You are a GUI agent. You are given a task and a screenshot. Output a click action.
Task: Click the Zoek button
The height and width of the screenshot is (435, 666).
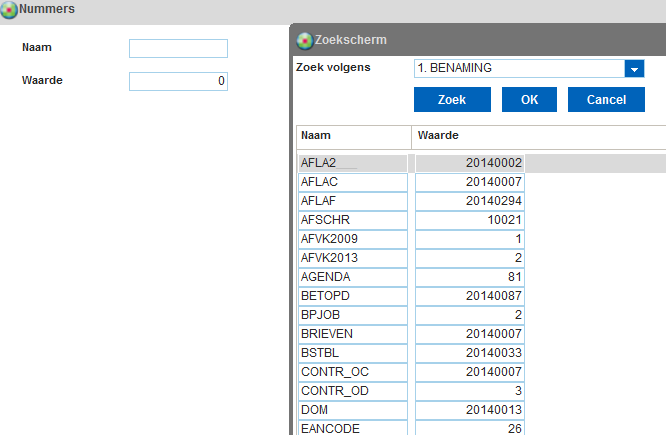click(452, 100)
